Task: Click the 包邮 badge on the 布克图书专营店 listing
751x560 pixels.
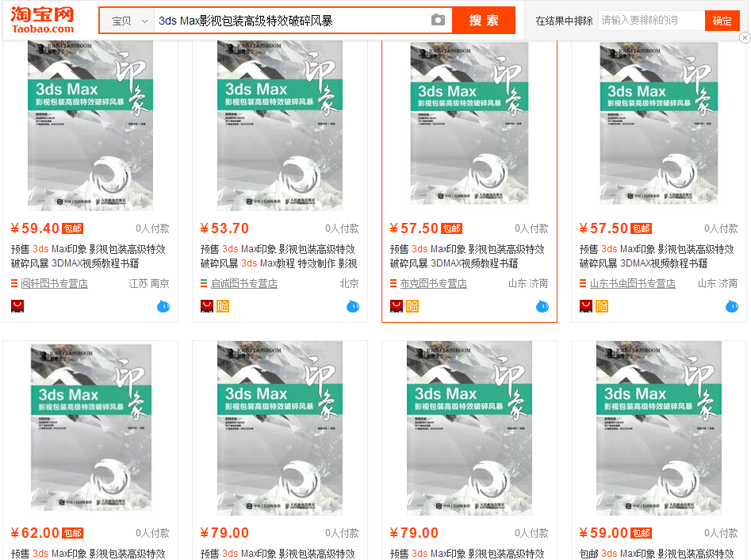Action: coord(452,228)
